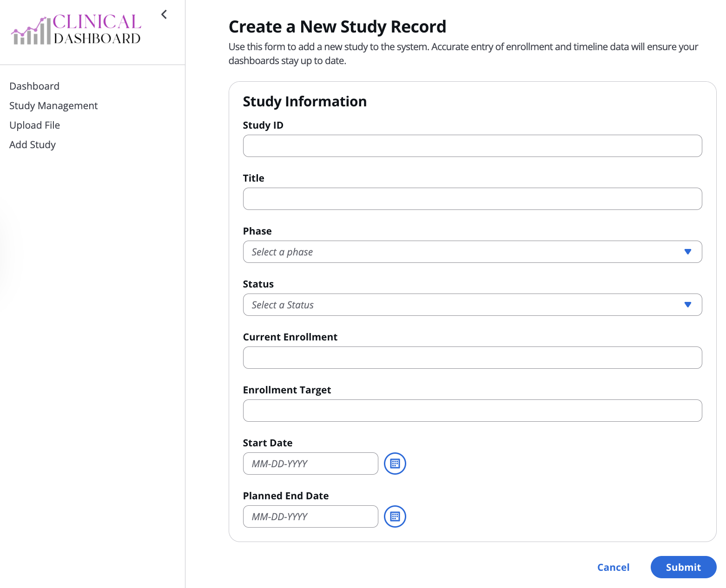Focus the Current Enrollment field
This screenshot has width=726, height=588.
[x=472, y=358]
